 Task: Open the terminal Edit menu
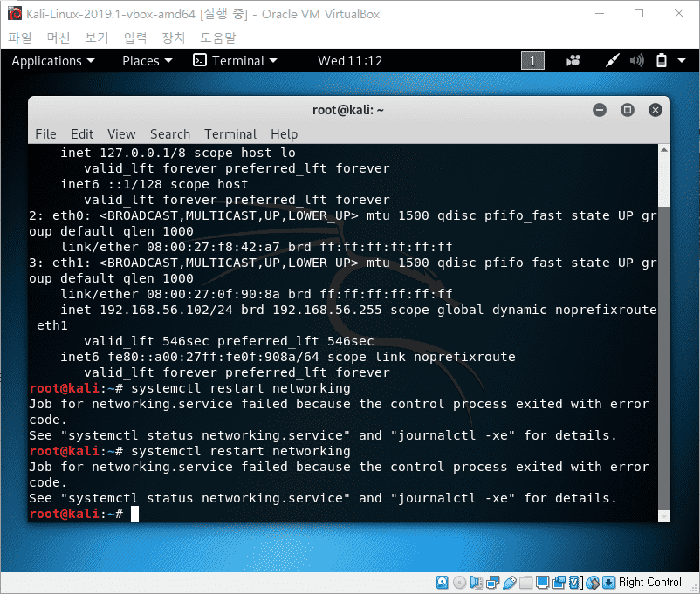[x=82, y=133]
